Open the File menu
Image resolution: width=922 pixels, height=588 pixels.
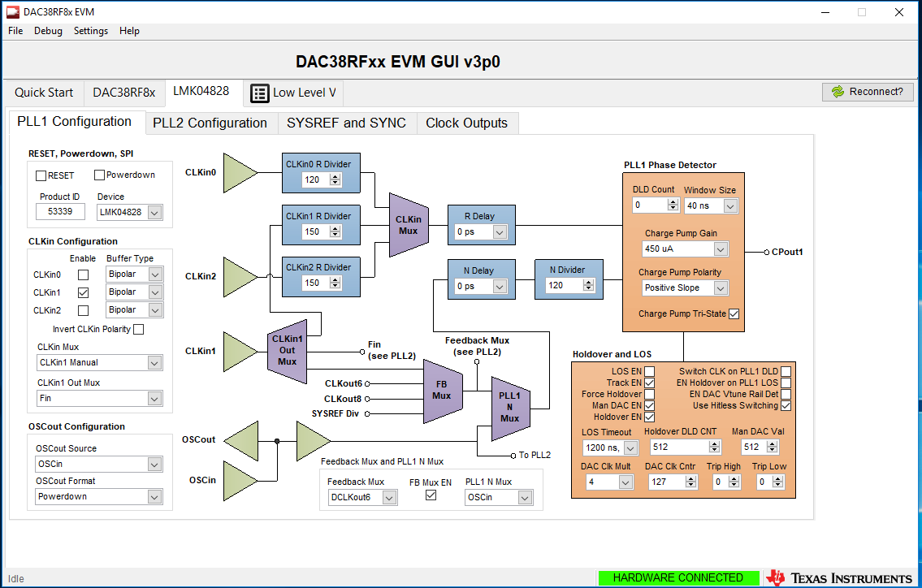15,31
